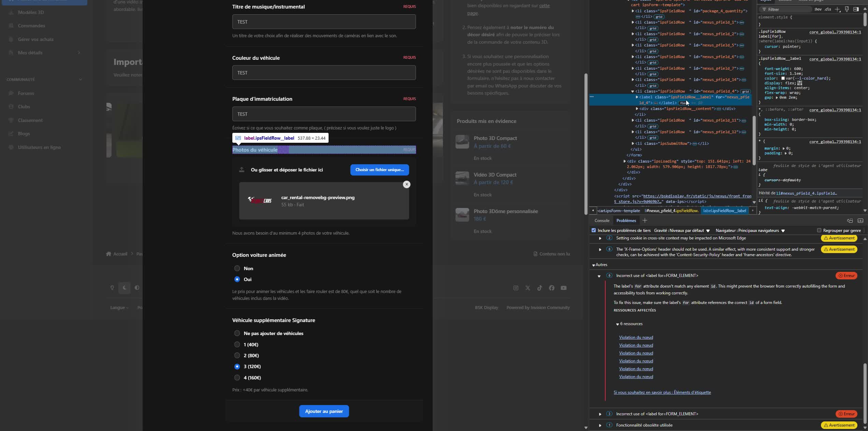Click the grid badge on nexus_pfield_4
The width and height of the screenshot is (868, 431).
746,91
